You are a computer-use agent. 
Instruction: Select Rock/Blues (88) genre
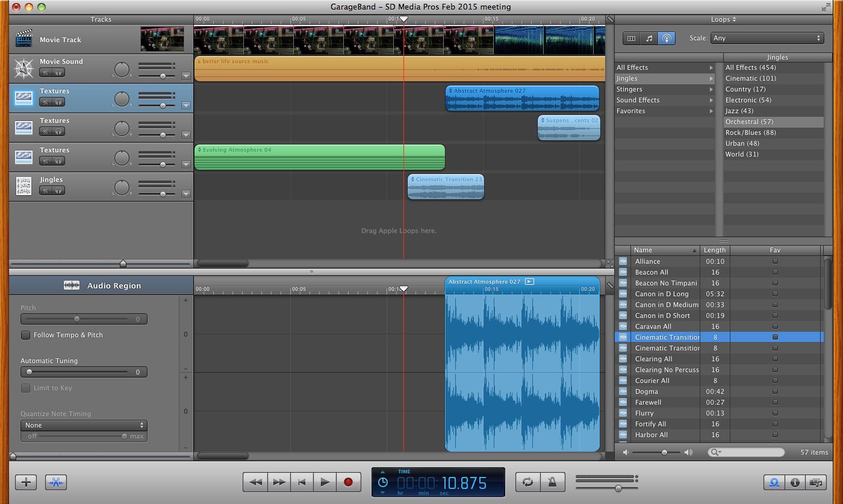tap(774, 132)
